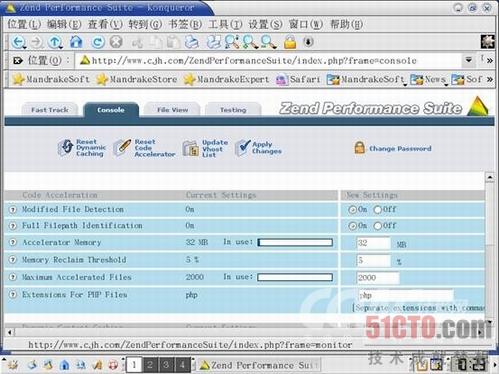
Task: Open the taskbar help lifebuoy icon
Action: click(113, 365)
